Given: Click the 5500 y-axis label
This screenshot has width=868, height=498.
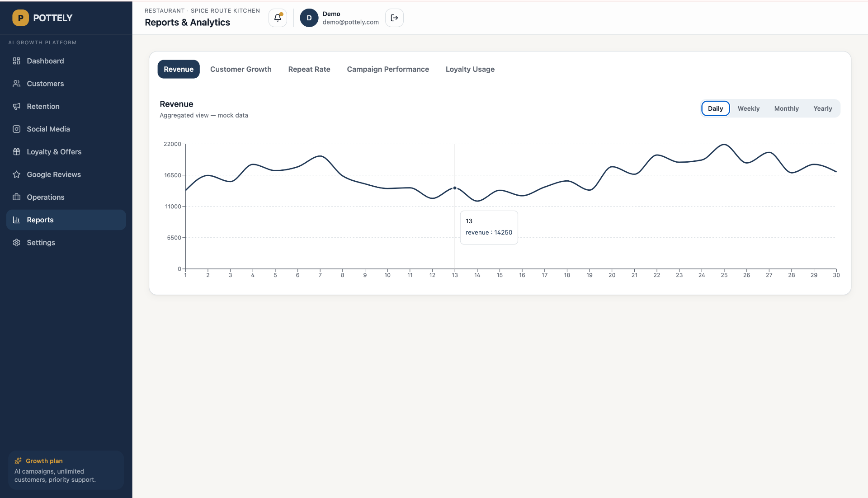Looking at the screenshot, I should click(174, 238).
